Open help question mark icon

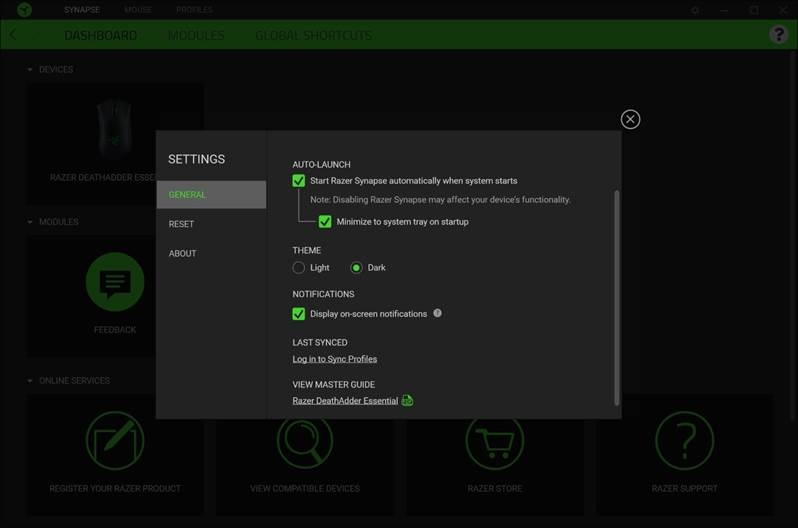click(x=779, y=35)
